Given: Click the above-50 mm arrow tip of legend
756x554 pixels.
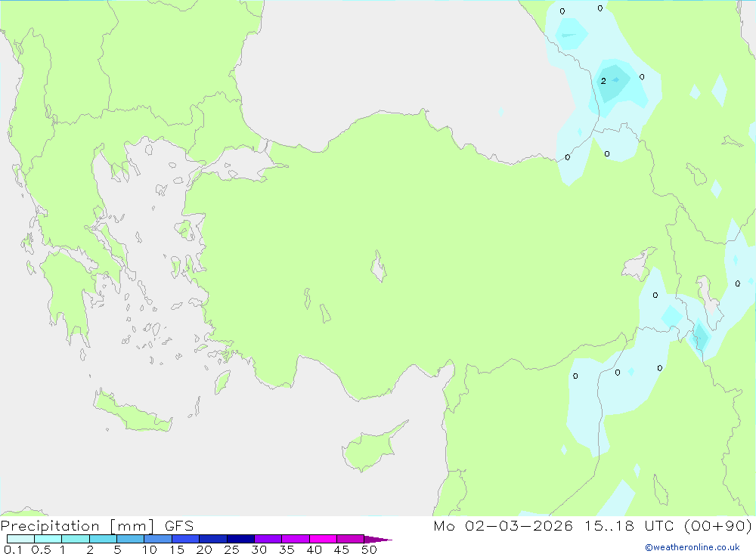Looking at the screenshot, I should 378,539.
